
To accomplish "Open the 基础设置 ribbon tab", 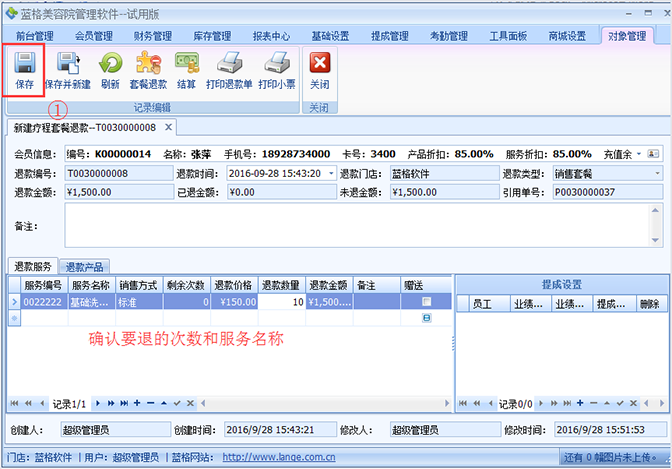I will (330, 36).
